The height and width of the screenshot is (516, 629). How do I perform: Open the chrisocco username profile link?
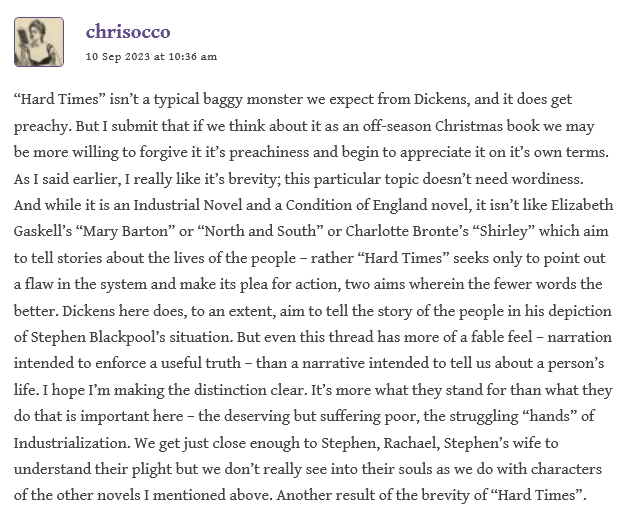(129, 32)
